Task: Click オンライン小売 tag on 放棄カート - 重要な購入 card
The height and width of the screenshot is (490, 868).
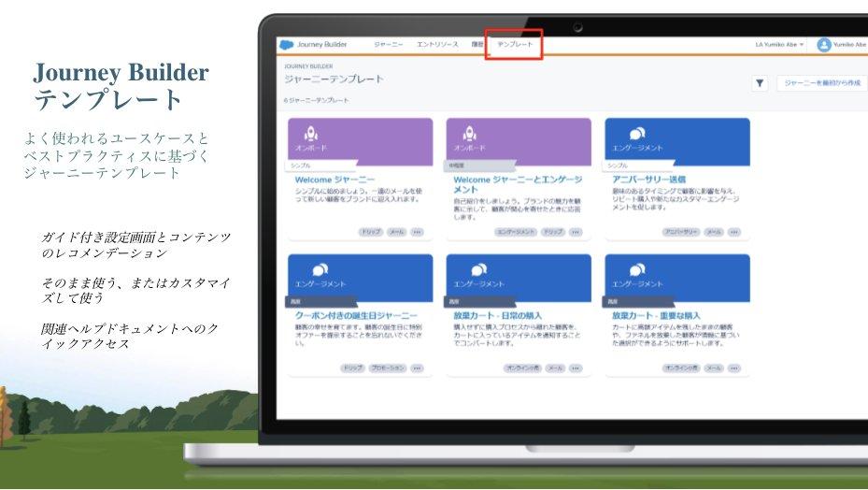Action: (x=681, y=368)
